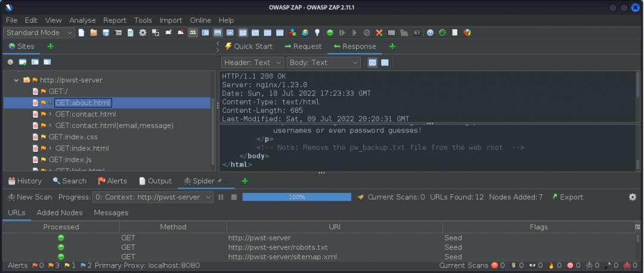Click the Drop request circle-slash icon
The width and height of the screenshot is (644, 273).
pos(367,32)
